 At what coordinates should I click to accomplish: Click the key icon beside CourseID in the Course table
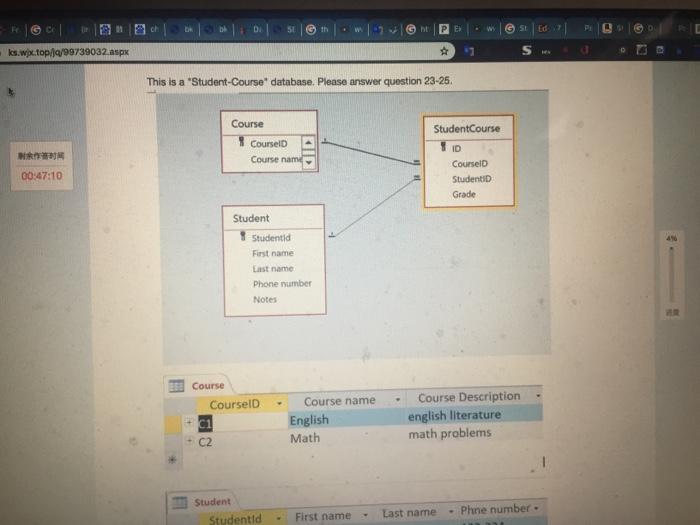click(242, 142)
